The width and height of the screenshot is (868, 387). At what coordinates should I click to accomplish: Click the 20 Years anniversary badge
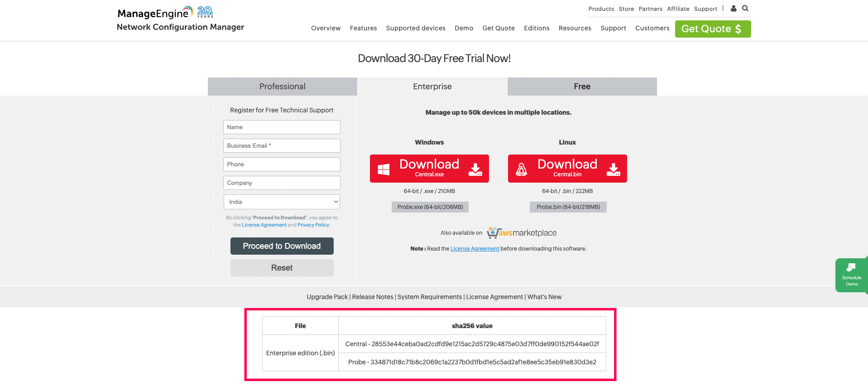click(x=205, y=12)
